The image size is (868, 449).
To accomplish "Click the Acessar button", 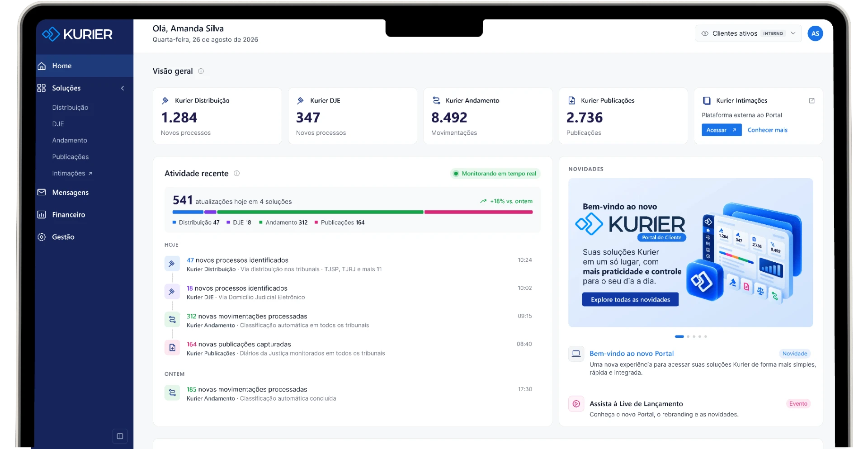I will (x=722, y=130).
